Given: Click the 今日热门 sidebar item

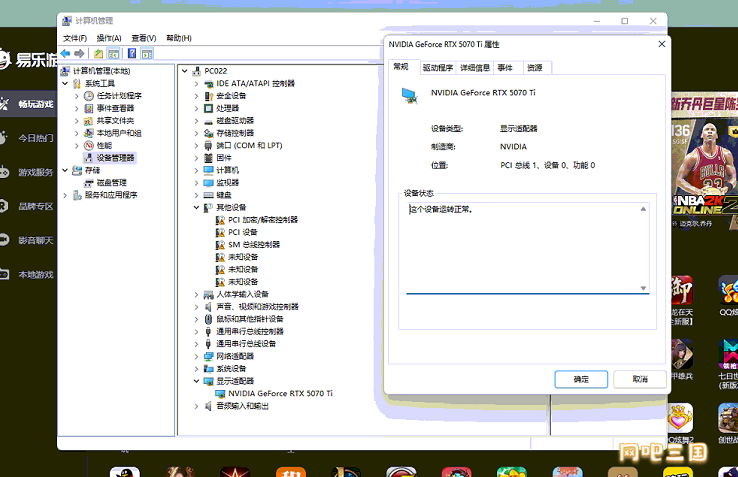Looking at the screenshot, I should [x=28, y=138].
